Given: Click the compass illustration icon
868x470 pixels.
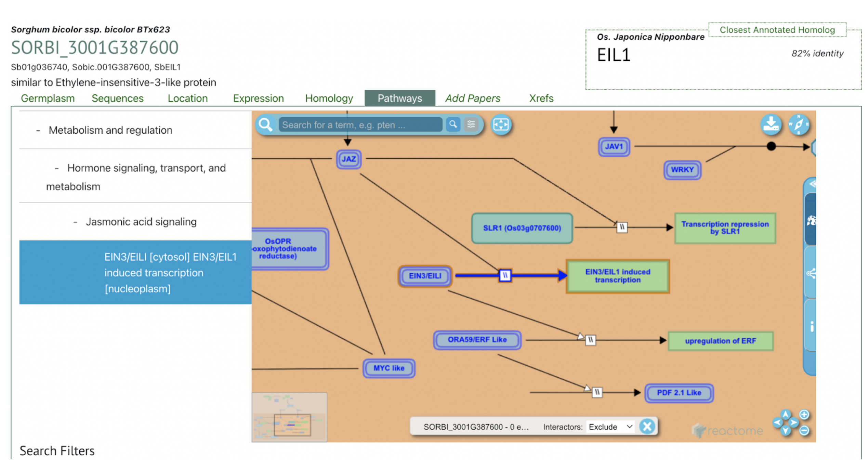Looking at the screenshot, I should coord(798,125).
